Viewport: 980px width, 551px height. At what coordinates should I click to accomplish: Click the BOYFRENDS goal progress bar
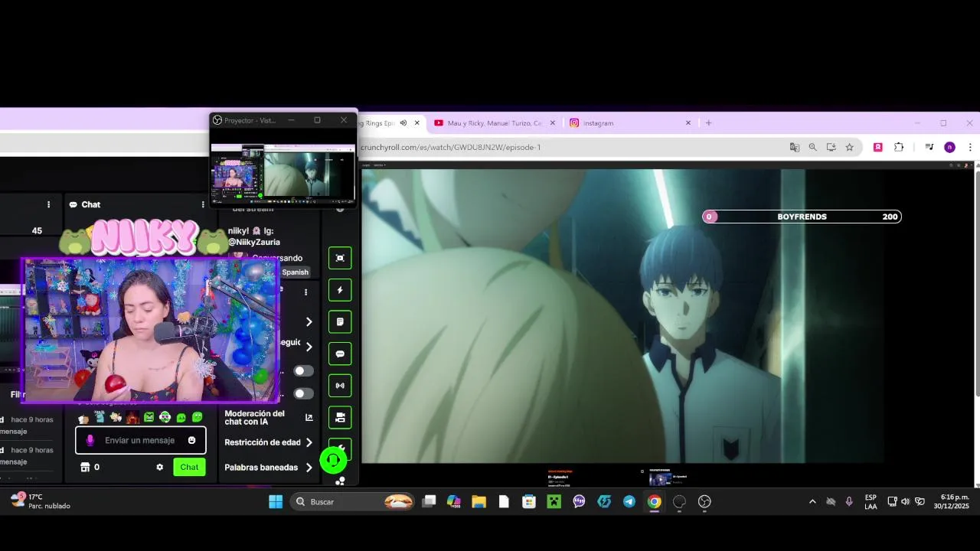pos(802,217)
